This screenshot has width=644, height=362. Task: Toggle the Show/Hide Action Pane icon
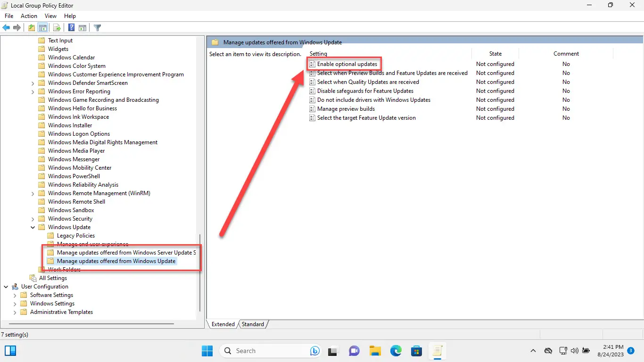[x=83, y=28]
